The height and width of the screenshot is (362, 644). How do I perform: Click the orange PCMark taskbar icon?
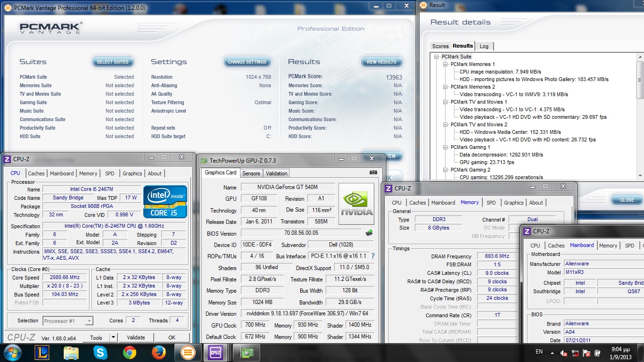pyautogui.click(x=188, y=352)
